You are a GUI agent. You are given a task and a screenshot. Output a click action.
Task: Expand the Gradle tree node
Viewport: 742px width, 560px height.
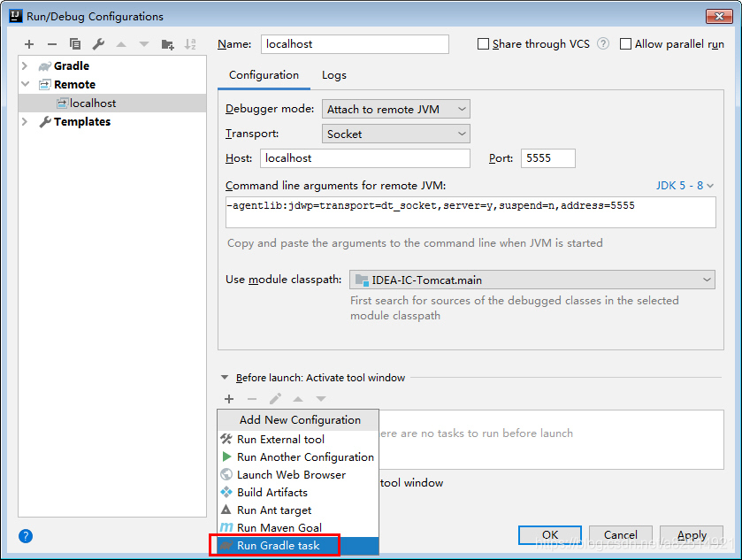click(25, 65)
